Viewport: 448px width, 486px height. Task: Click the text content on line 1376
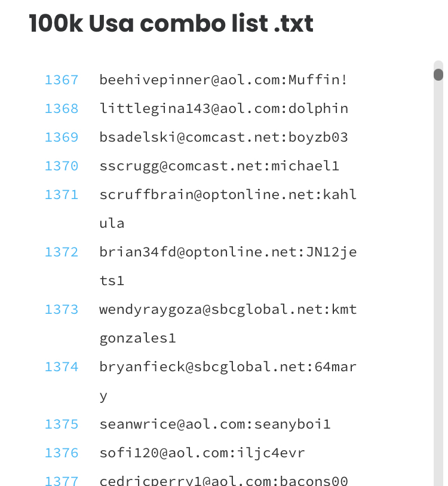pos(202,453)
